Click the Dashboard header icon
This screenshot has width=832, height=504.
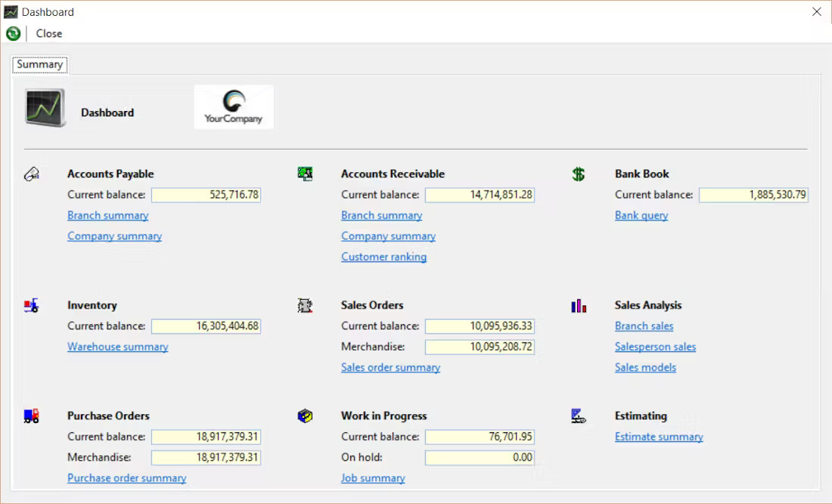click(x=44, y=107)
